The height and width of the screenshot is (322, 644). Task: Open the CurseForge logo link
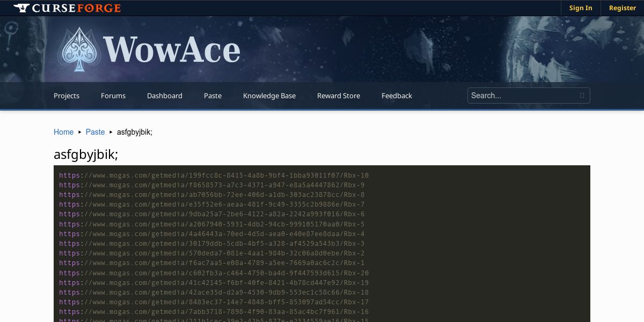pyautogui.click(x=67, y=8)
